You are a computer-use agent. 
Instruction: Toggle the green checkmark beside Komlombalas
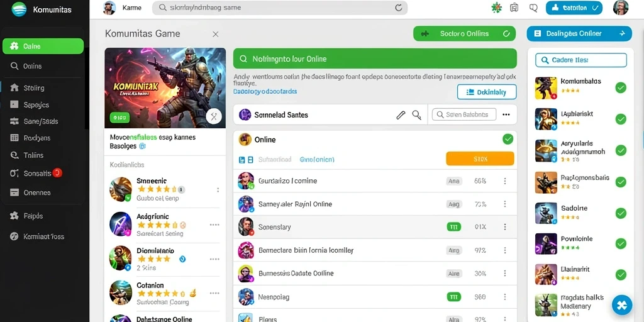click(621, 87)
